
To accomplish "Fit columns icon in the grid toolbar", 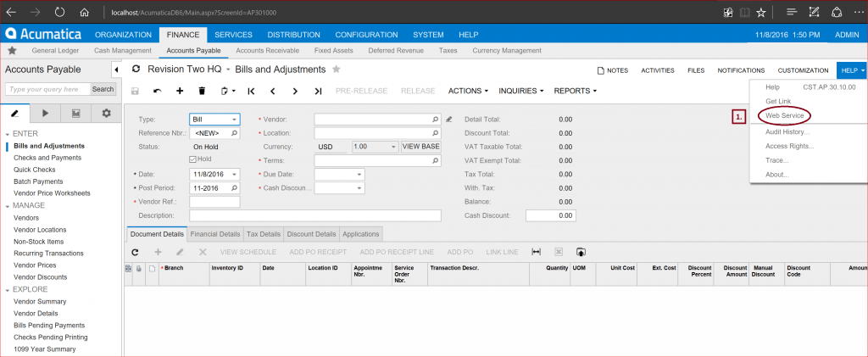I will pos(536,252).
